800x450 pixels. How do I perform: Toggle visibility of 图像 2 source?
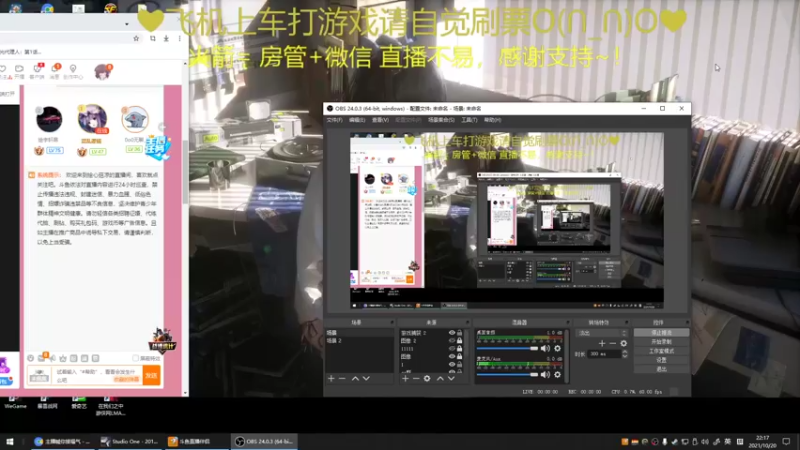click(x=452, y=340)
